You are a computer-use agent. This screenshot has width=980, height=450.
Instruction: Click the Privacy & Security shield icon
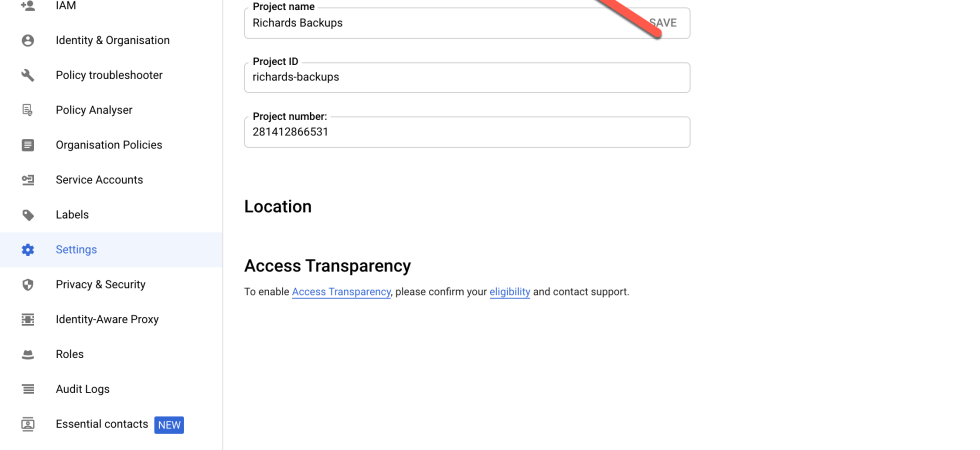tap(28, 285)
